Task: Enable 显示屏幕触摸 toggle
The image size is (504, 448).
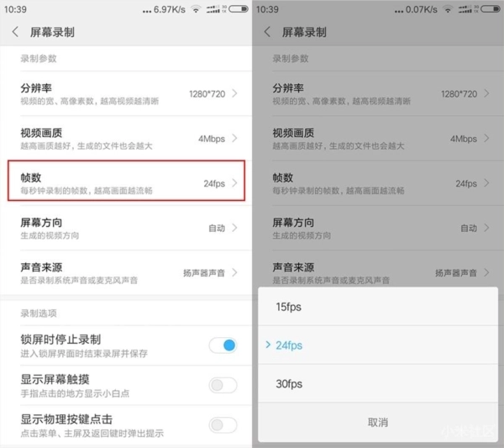Action: [x=223, y=385]
